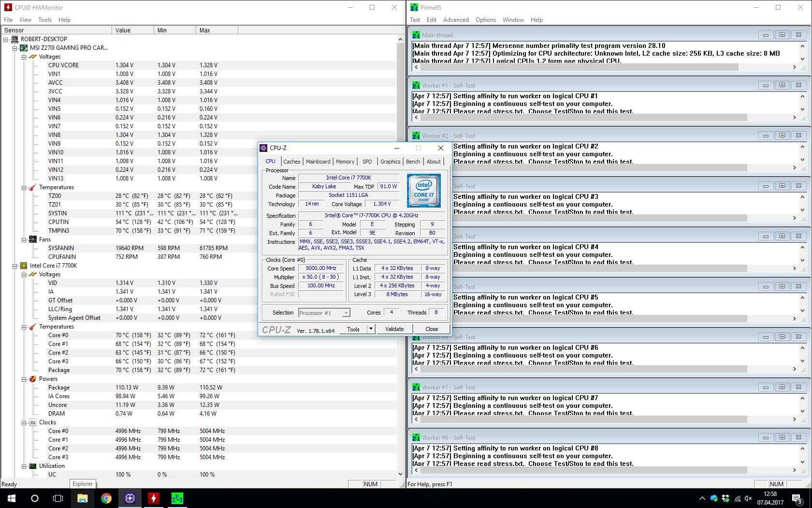Click the HWMonitor title bar lightning icon
Image resolution: width=812 pixels, height=508 pixels.
coord(8,7)
